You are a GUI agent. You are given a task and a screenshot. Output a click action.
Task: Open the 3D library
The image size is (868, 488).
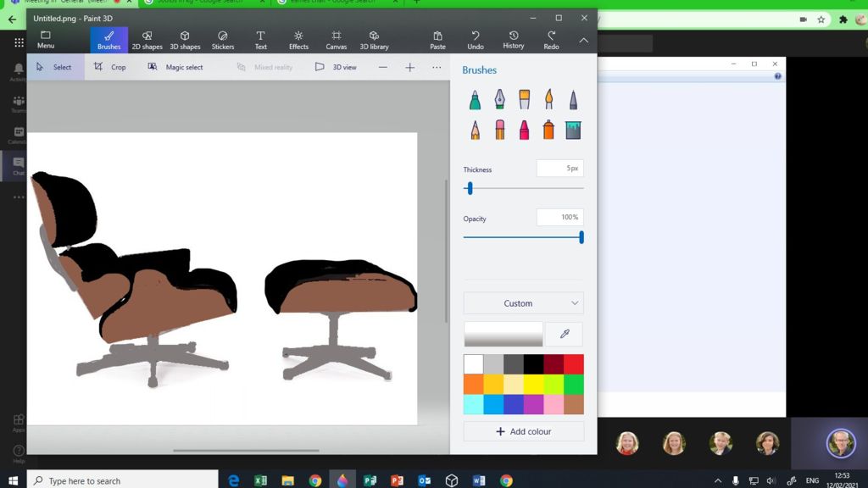[x=374, y=41]
